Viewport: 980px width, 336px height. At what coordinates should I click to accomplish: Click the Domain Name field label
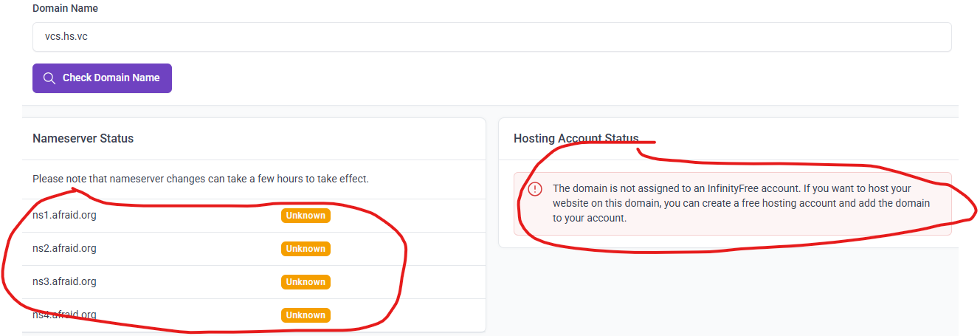65,9
